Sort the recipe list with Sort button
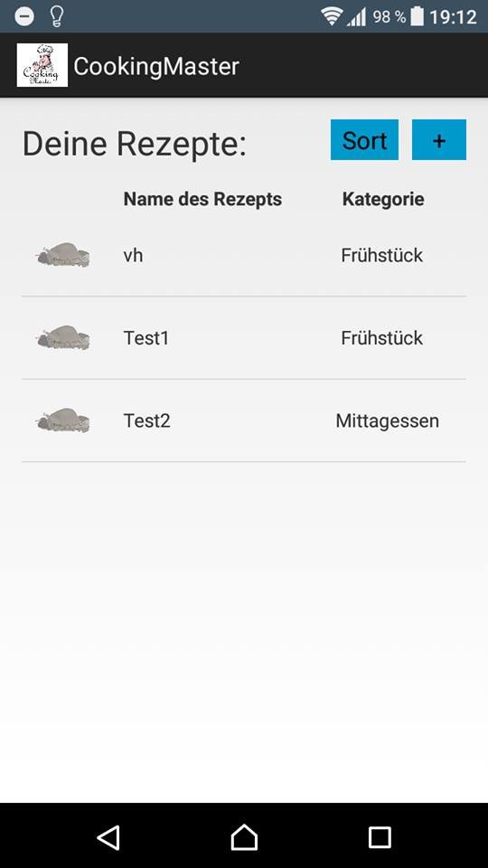The width and height of the screenshot is (488, 868). (x=364, y=139)
